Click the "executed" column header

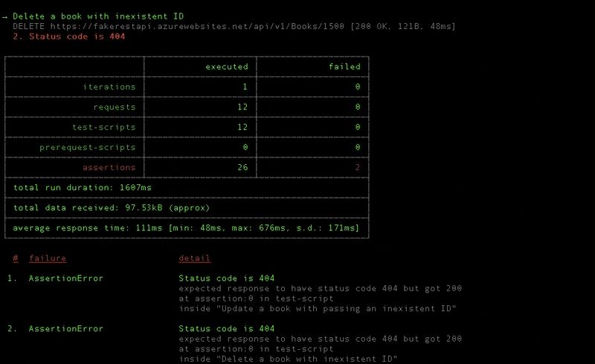[227, 67]
